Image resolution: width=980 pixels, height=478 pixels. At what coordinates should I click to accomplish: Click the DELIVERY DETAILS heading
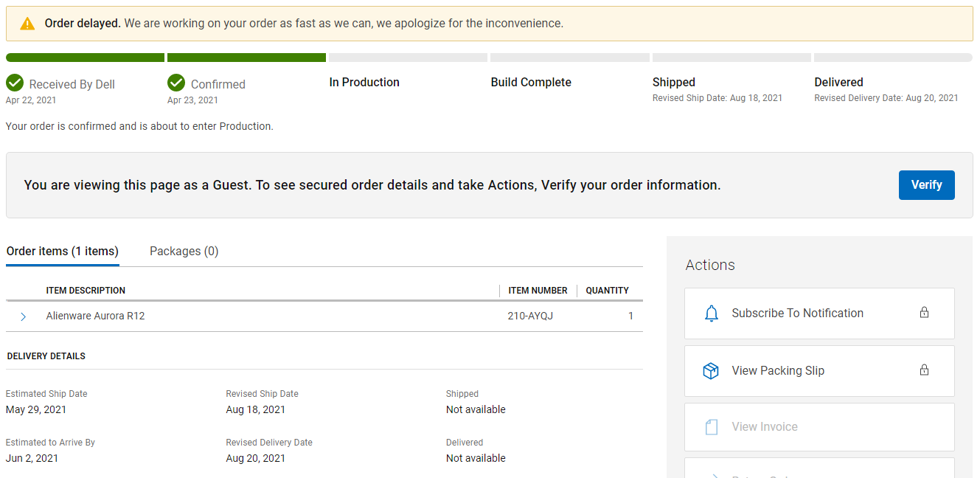(x=46, y=356)
